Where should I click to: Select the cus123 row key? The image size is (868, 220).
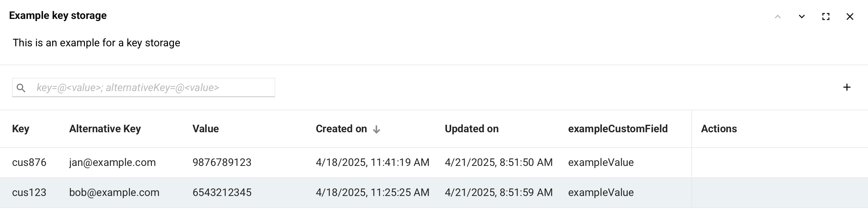(x=29, y=192)
